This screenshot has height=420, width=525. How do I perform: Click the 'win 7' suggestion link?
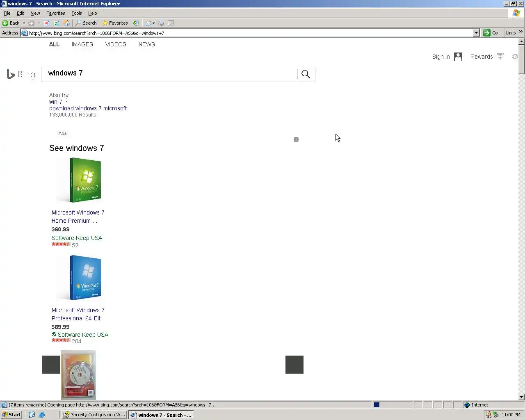click(x=56, y=102)
